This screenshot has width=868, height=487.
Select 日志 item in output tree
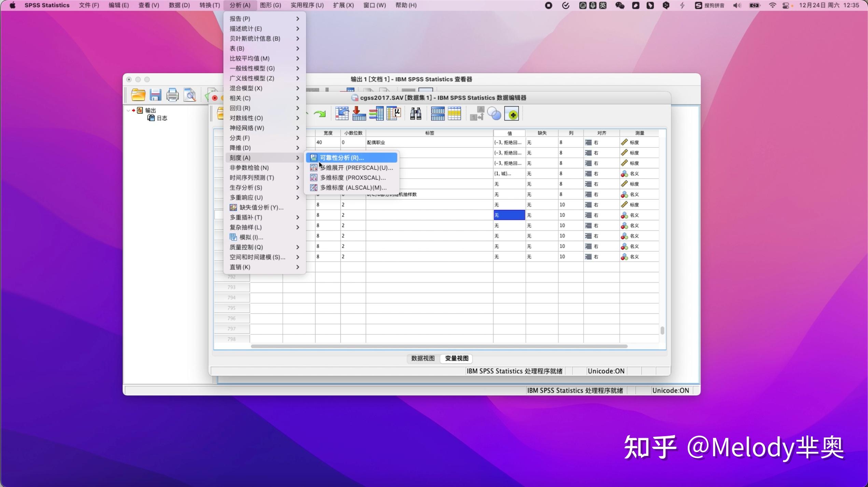click(x=157, y=118)
